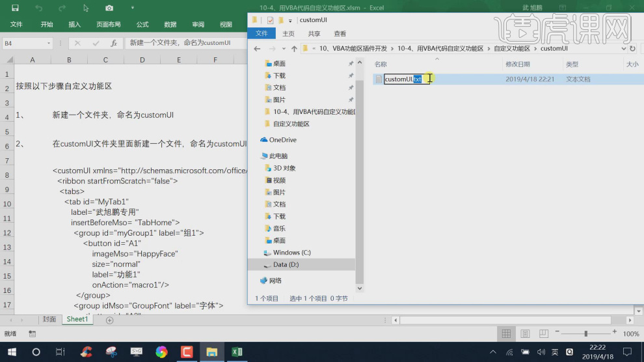The height and width of the screenshot is (362, 644).
Task: Add a new sheet with plus button
Action: [110, 320]
